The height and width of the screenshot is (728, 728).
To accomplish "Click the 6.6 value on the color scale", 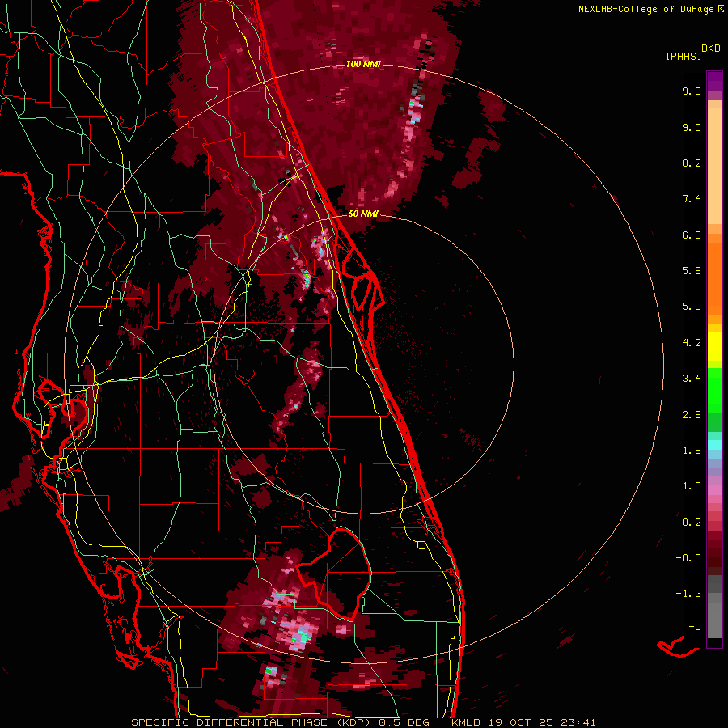I will click(692, 235).
